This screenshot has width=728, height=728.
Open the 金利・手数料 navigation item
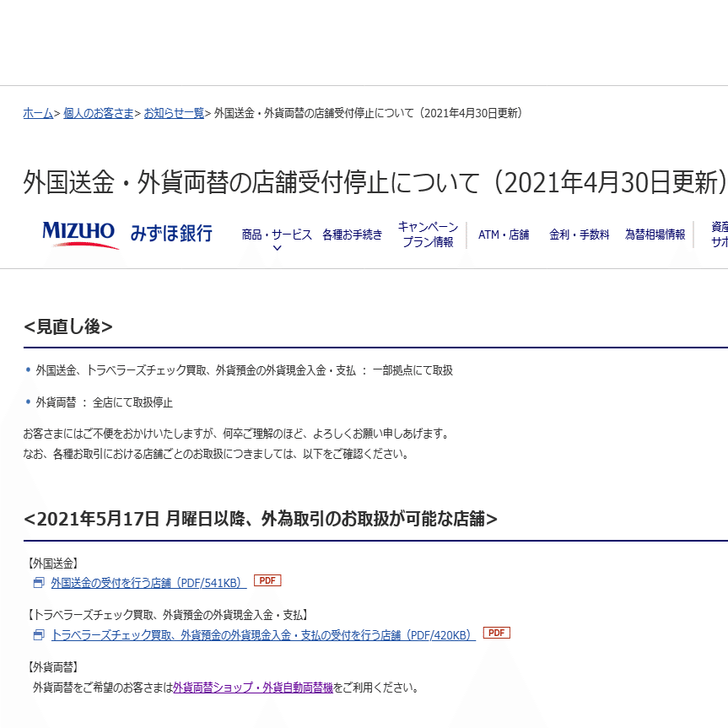click(579, 235)
